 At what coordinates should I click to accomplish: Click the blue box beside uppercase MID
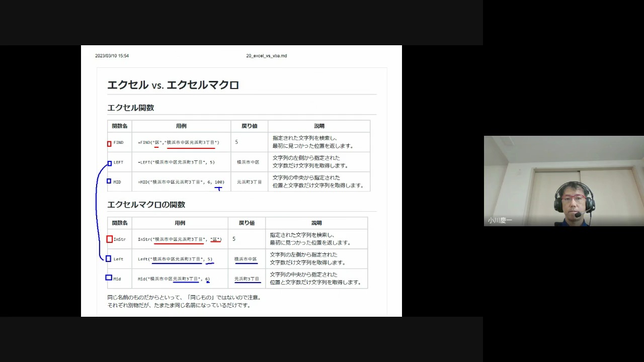109,181
